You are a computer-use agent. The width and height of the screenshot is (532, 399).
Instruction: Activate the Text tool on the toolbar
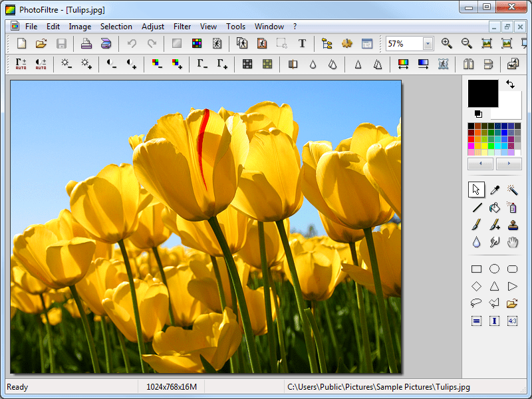tap(303, 42)
